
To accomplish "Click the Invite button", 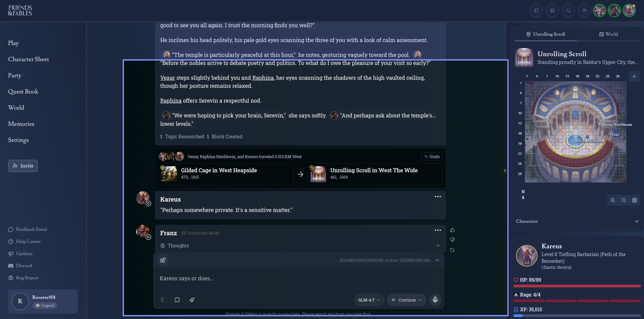I will 23,166.
